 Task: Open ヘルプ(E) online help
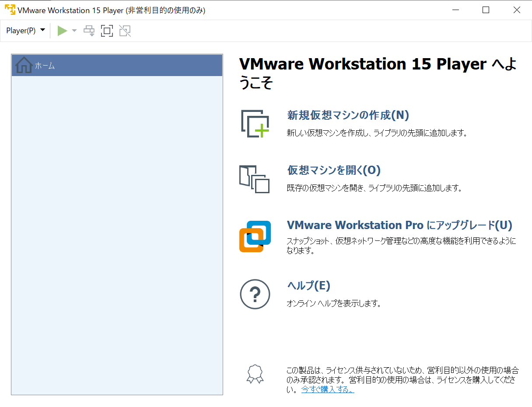(x=308, y=285)
